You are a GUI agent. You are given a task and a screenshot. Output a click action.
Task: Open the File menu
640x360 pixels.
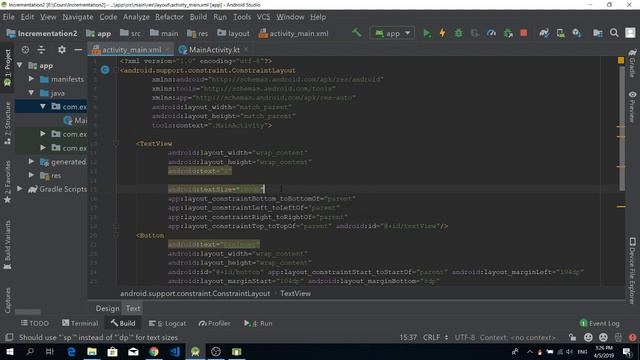(9, 17)
